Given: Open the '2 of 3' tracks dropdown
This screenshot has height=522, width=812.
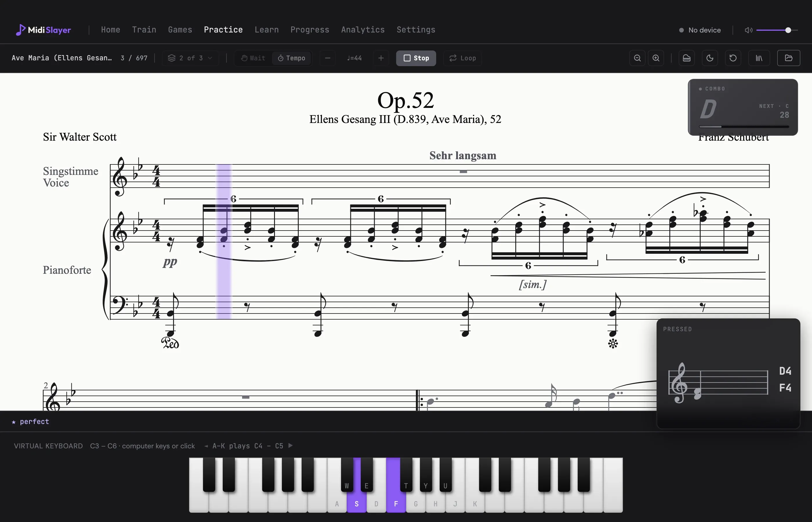Looking at the screenshot, I should tap(190, 58).
